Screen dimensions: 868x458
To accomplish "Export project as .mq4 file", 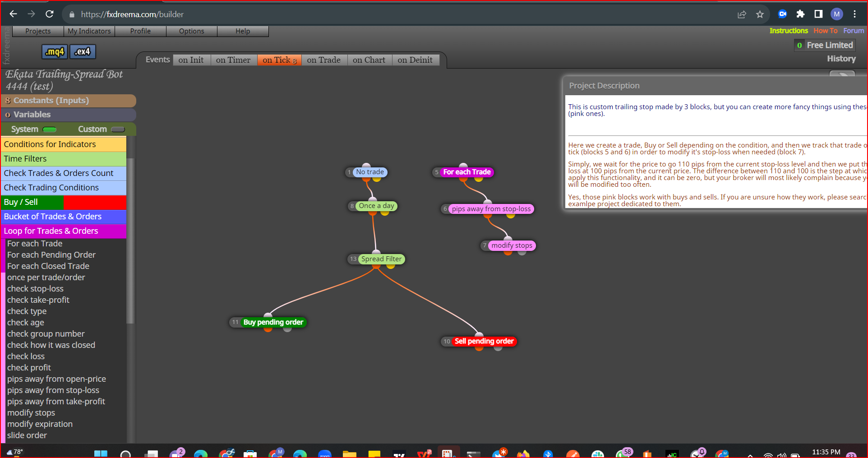I will point(55,51).
